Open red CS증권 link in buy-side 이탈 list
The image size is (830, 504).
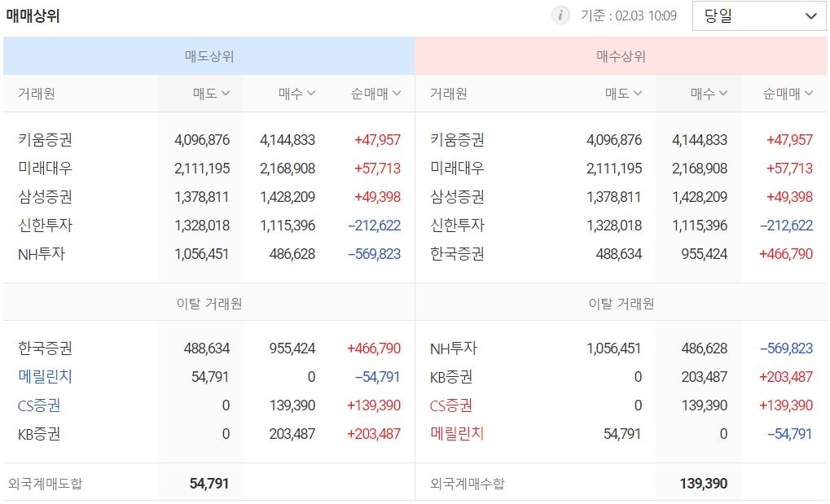tap(451, 405)
